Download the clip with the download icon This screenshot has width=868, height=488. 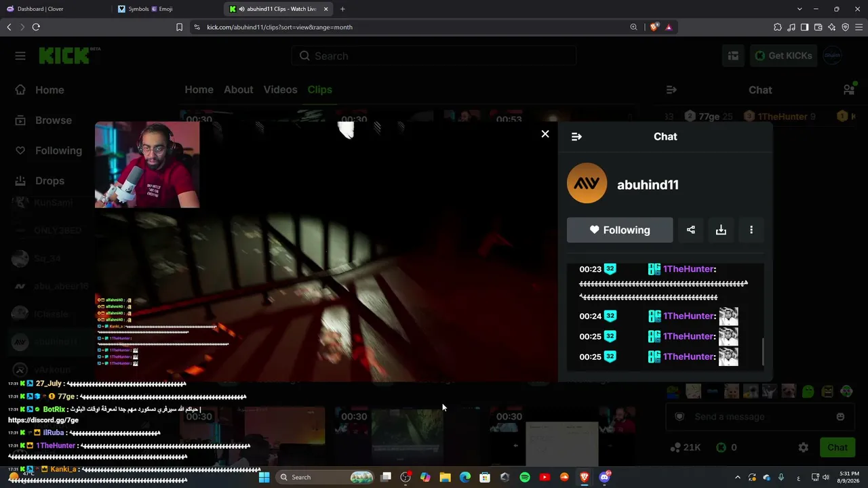[721, 230]
